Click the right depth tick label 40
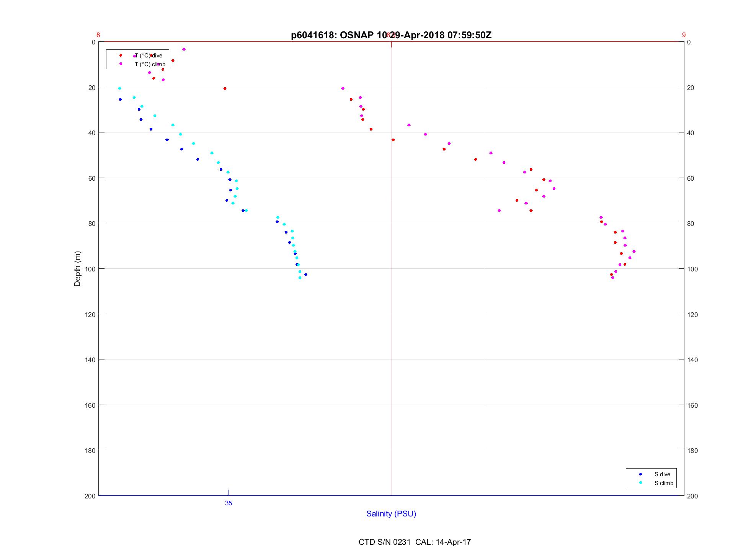756x557 pixels. tap(691, 133)
